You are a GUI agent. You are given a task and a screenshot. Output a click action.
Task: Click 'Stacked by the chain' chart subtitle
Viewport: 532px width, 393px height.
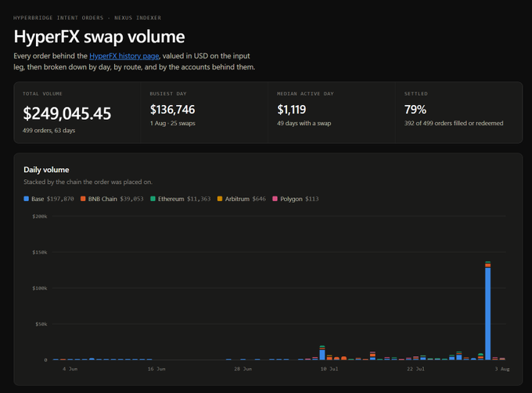(88, 182)
